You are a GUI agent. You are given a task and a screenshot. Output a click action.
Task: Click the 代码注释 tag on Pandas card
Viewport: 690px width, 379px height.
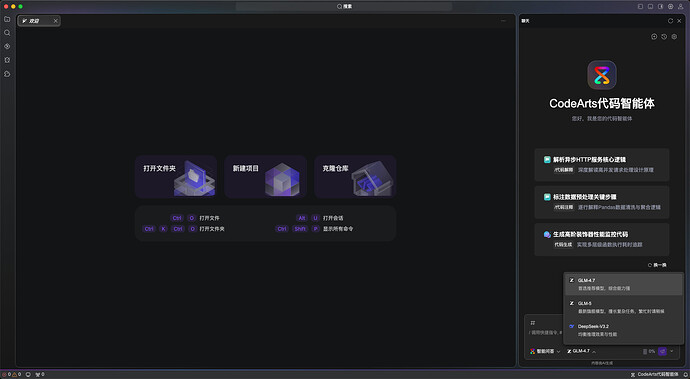pos(564,207)
